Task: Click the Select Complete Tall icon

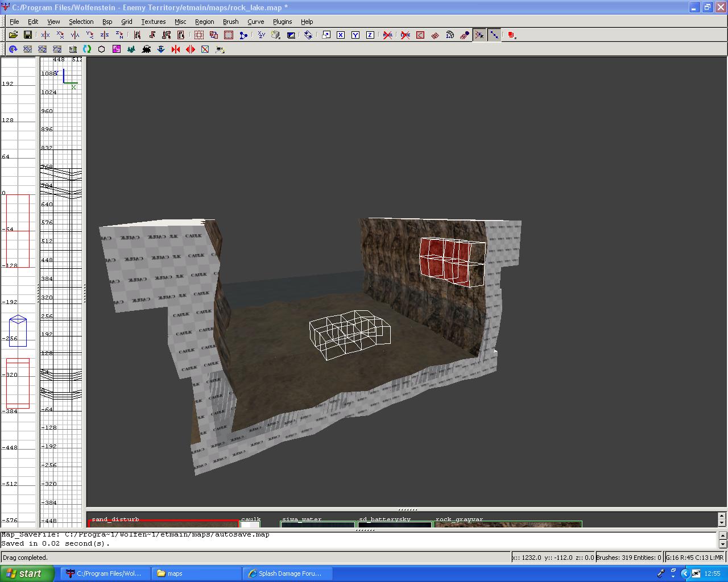Action: coord(137,35)
